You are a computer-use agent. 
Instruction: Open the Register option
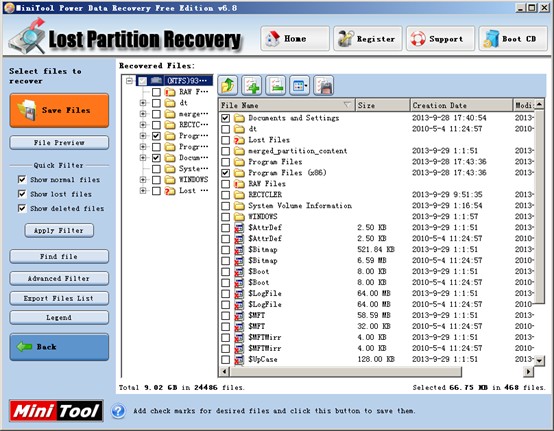368,39
